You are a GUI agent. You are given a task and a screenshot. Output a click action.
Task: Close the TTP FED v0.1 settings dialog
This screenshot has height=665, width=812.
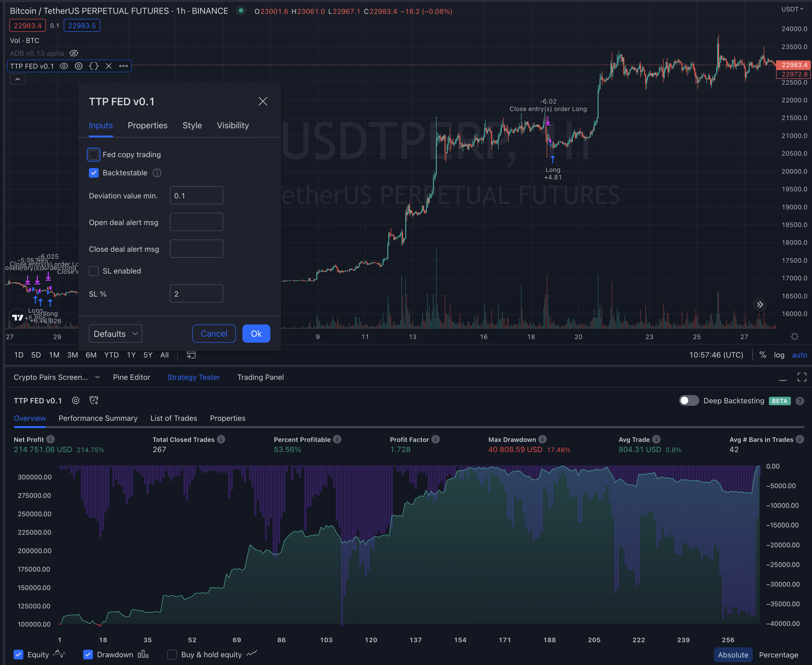click(263, 101)
